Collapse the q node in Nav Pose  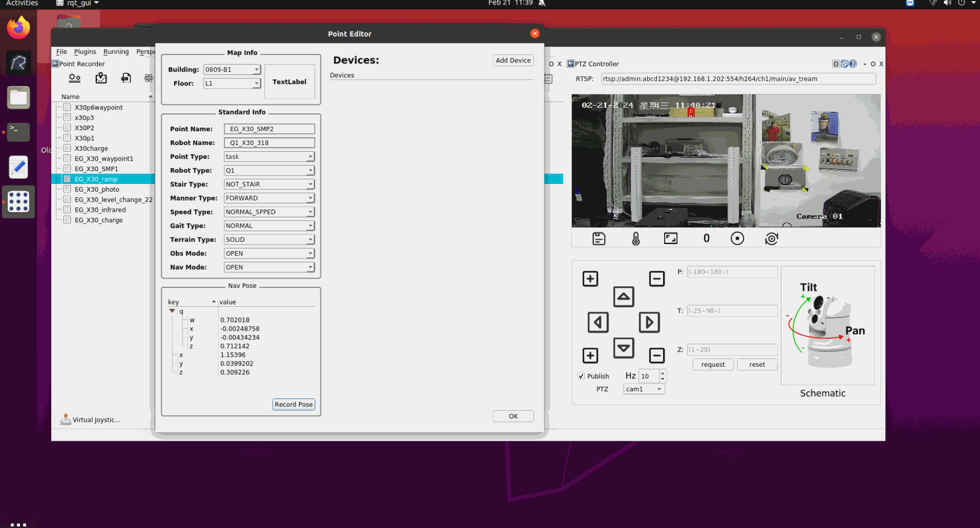pos(172,311)
